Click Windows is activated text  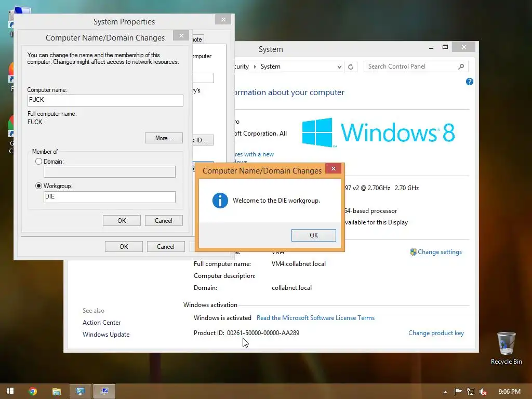point(222,318)
